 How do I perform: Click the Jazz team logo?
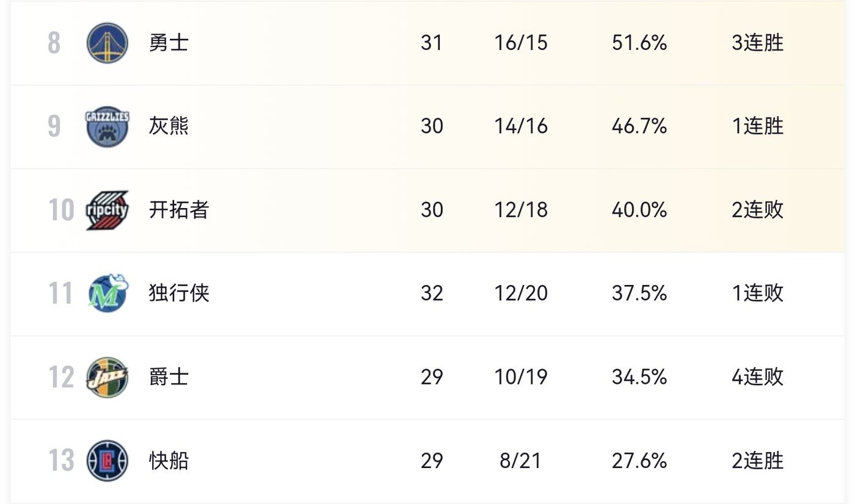(107, 377)
